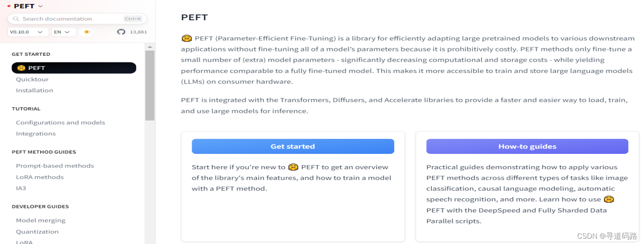
Task: Open Prompt-based methods guide
Action: click(55, 166)
